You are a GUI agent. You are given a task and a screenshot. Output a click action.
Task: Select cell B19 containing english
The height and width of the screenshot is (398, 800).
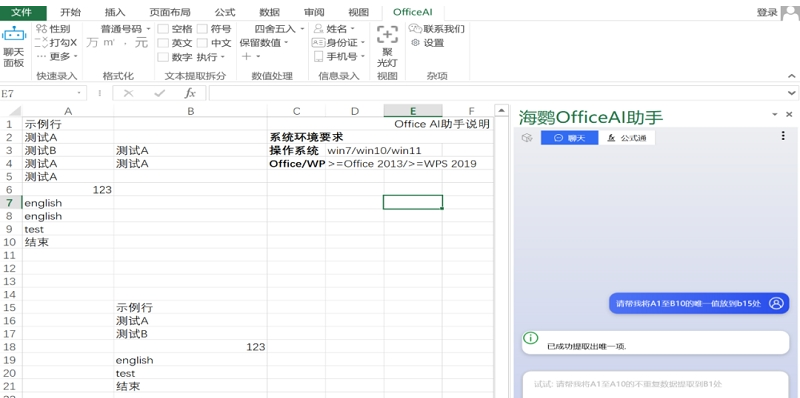[190, 360]
